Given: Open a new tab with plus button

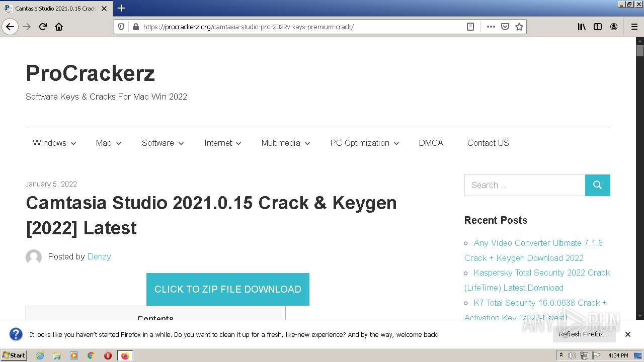Looking at the screenshot, I should [121, 8].
